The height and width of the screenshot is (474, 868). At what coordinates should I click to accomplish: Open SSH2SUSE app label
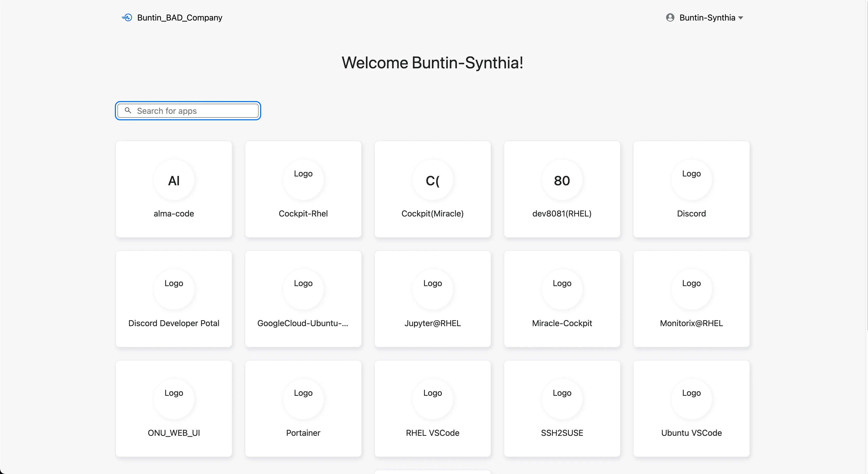tap(562, 433)
